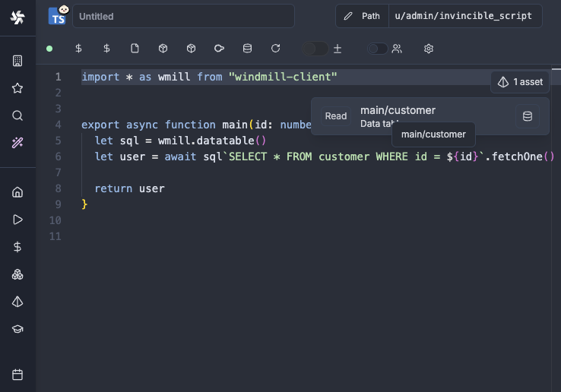
Task: Open Resources via the stacked cubes icon
Action: (17, 274)
